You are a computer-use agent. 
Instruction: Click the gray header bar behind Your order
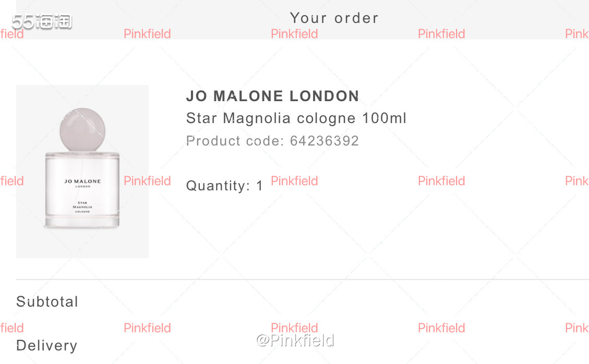coord(470,16)
